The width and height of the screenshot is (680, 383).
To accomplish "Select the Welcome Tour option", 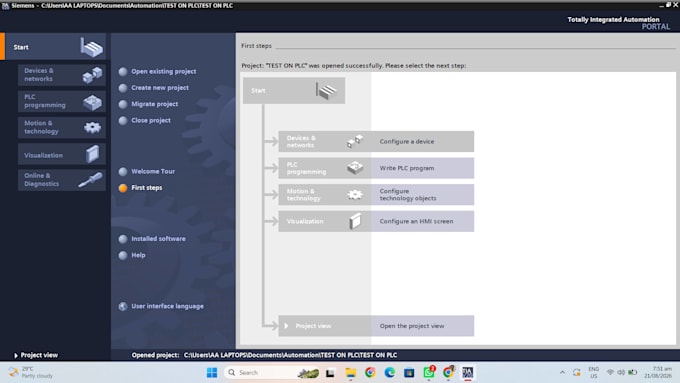I will click(153, 171).
